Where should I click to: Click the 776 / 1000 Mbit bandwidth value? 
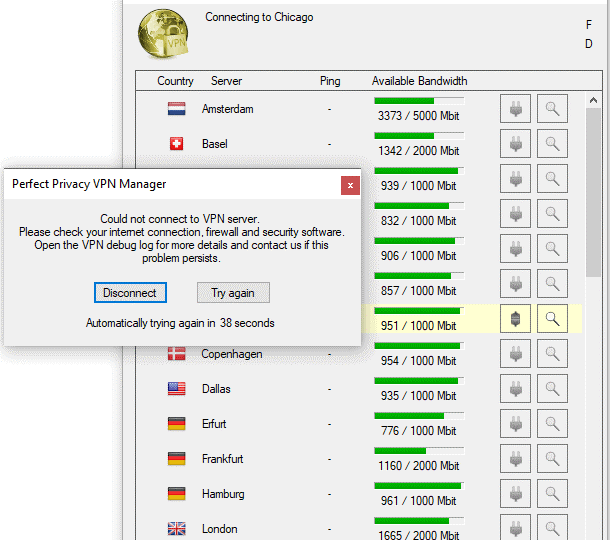click(419, 431)
